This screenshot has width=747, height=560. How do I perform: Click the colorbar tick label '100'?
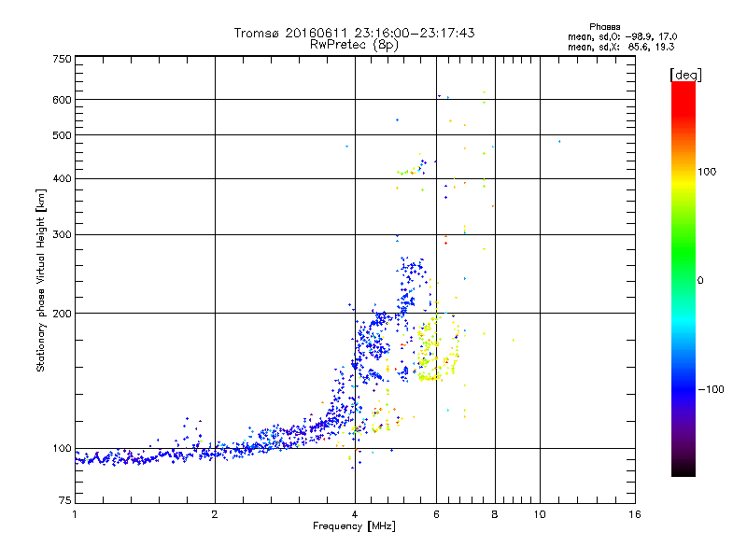pos(707,172)
